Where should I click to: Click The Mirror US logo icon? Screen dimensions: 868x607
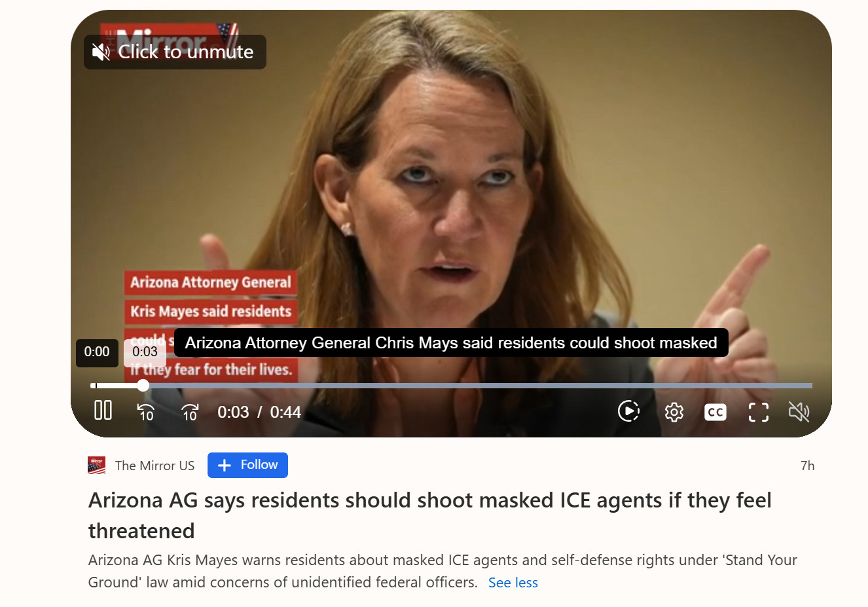point(97,466)
